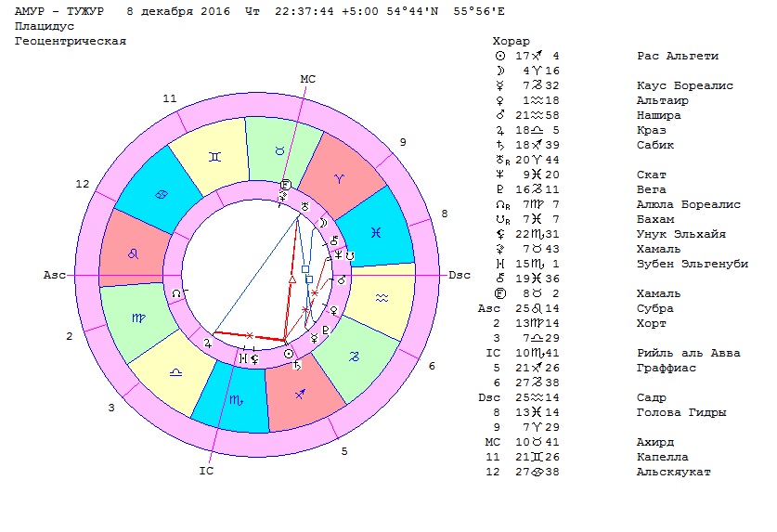Click the Aries symbol in the red sector
The height and width of the screenshot is (532, 777).
339,178
